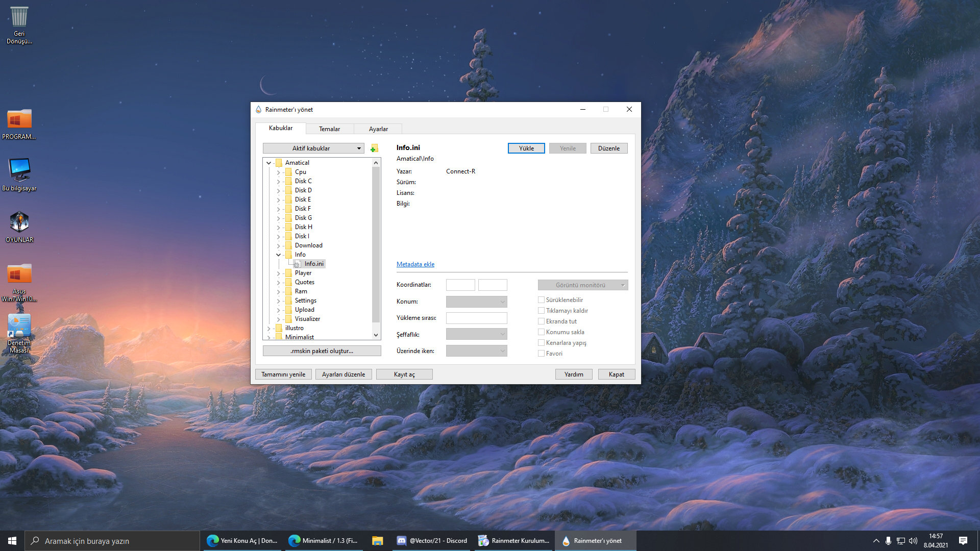This screenshot has width=980, height=551.
Task: Open the Üzerinde iken combo box
Action: (476, 351)
